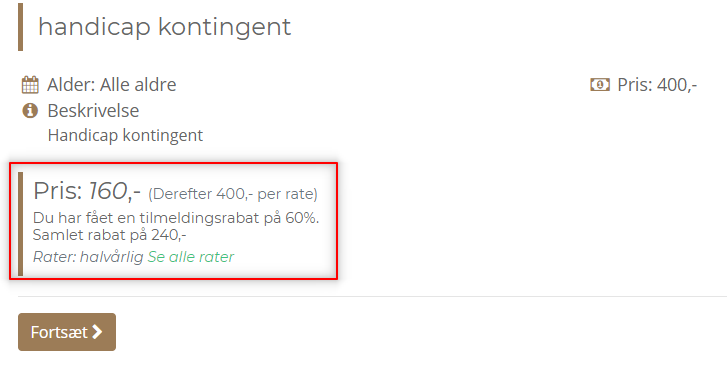Image resolution: width=727 pixels, height=370 pixels.
Task: Click the calendar icon beside Alder
Action: [30, 85]
